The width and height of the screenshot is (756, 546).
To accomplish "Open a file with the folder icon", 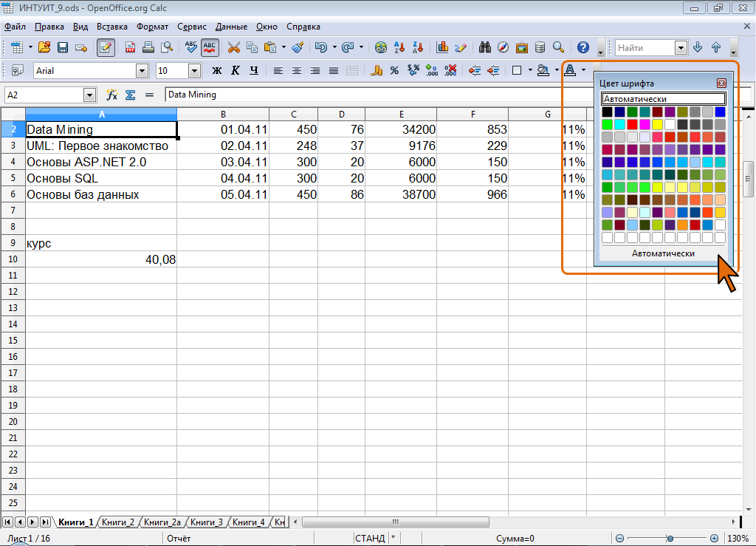I will 44,47.
